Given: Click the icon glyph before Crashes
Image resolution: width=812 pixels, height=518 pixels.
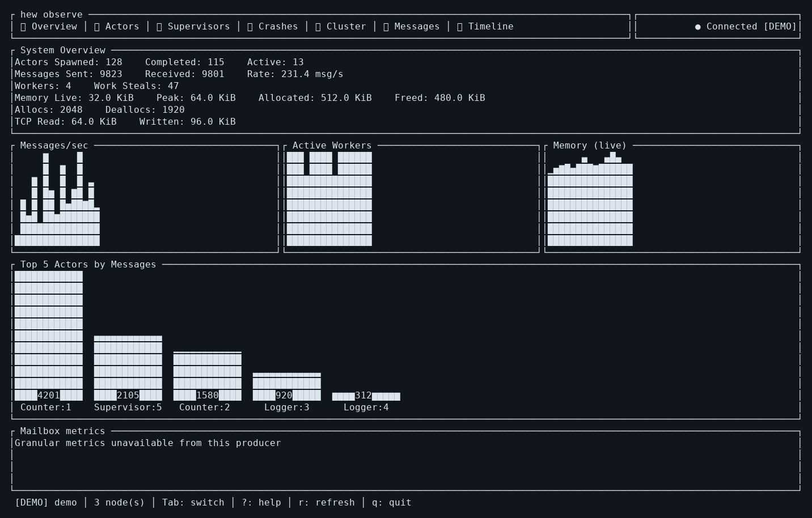Looking at the screenshot, I should (x=250, y=27).
